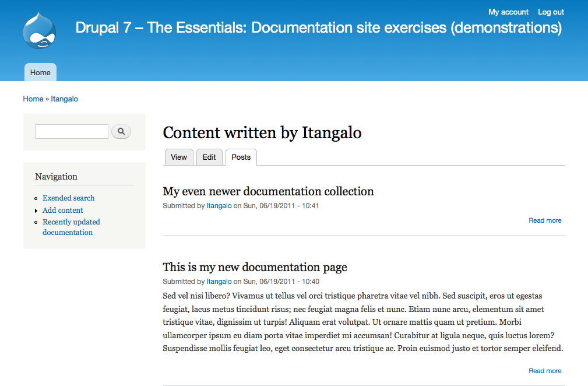Image resolution: width=588 pixels, height=386 pixels.
Task: Click the Log out link
Action: (x=551, y=12)
